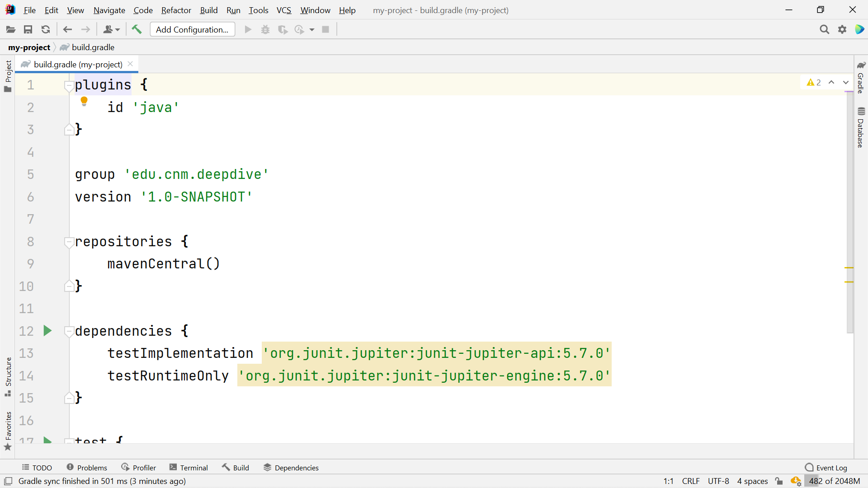Select the build.gradle (my-project) editor tab
This screenshot has width=868, height=488.
tap(72, 64)
